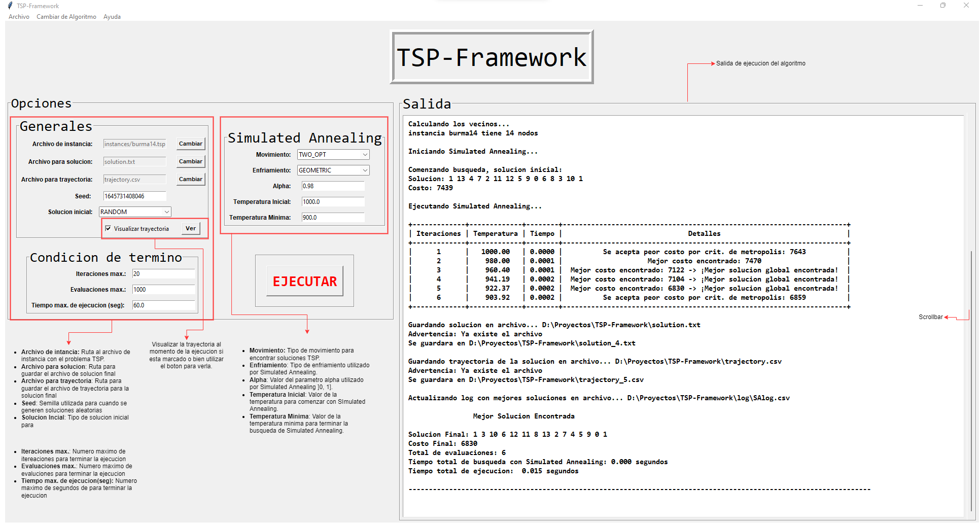Open the Archivo menu
This screenshot has width=980, height=523.
(x=19, y=16)
